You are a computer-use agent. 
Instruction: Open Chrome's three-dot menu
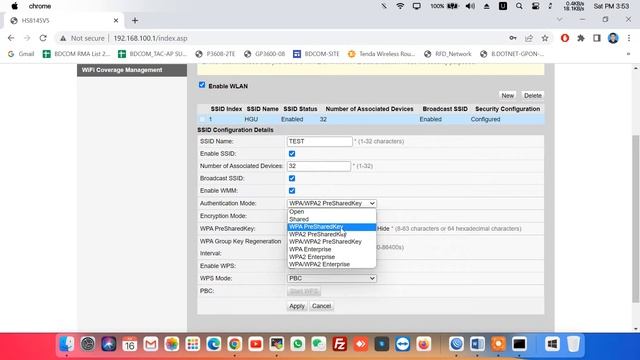pyautogui.click(x=629, y=38)
